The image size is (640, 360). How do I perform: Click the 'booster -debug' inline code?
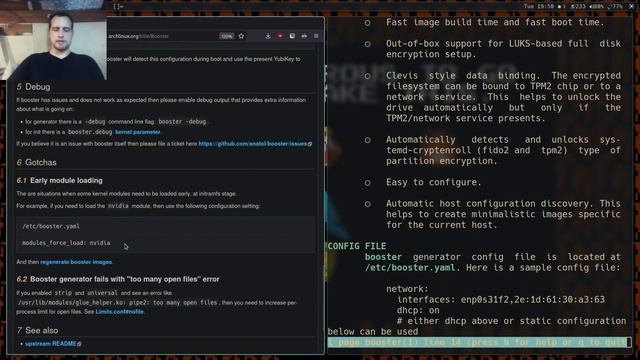tap(182, 122)
